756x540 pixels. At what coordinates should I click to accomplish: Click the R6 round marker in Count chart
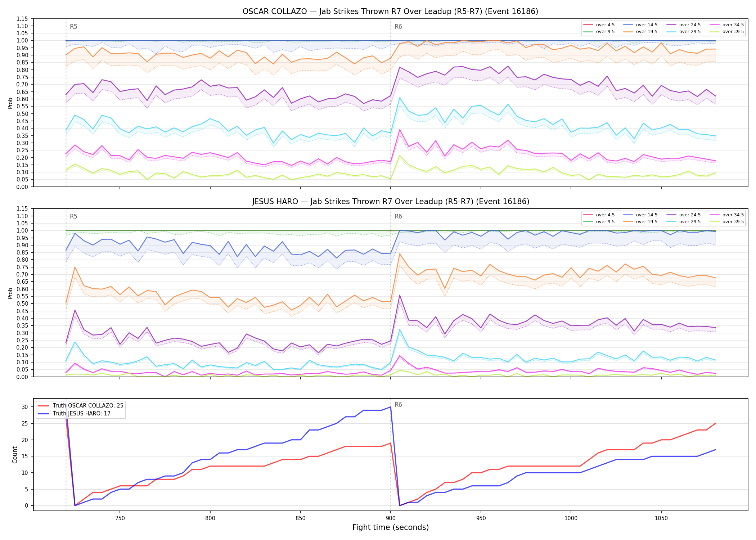(x=398, y=405)
